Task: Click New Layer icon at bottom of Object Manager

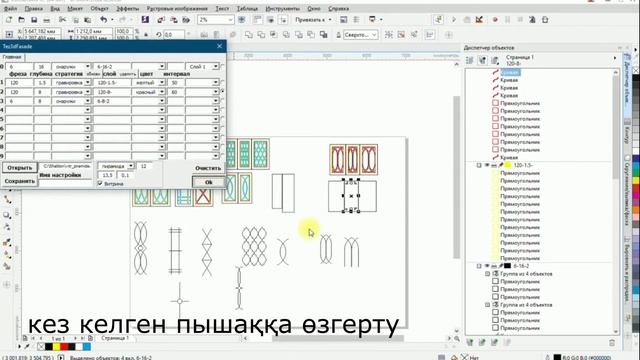Action: 470,342
